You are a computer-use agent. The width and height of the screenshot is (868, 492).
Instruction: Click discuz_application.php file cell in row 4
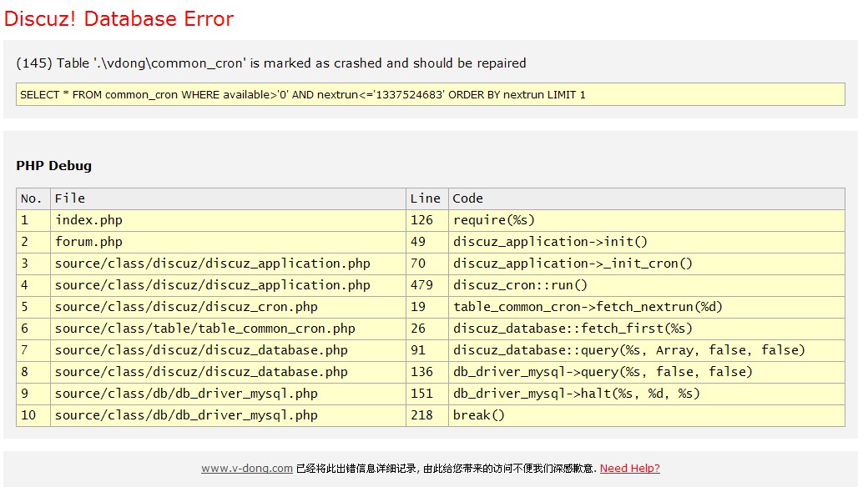point(228,285)
